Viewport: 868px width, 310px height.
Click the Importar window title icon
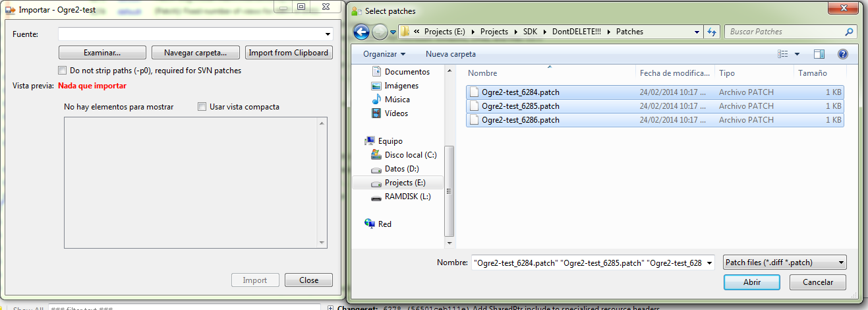[10, 10]
